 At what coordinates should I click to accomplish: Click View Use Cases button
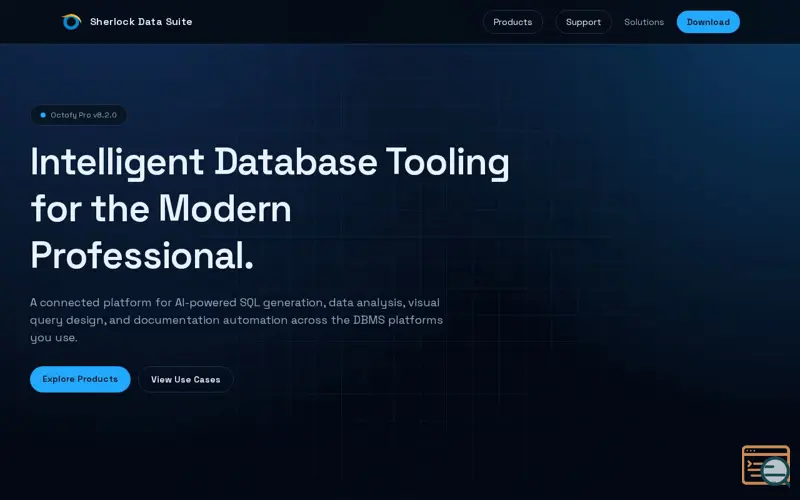tap(186, 380)
